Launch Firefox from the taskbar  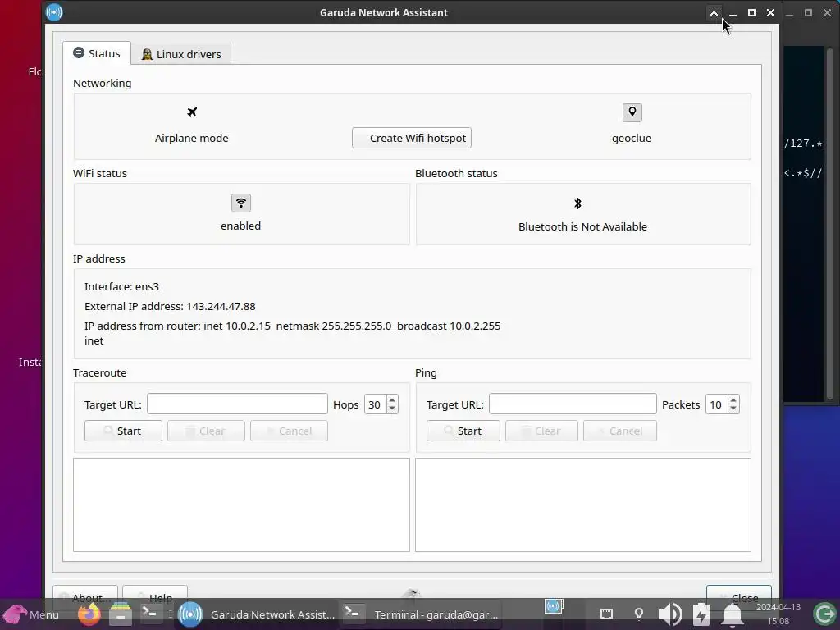tap(89, 614)
